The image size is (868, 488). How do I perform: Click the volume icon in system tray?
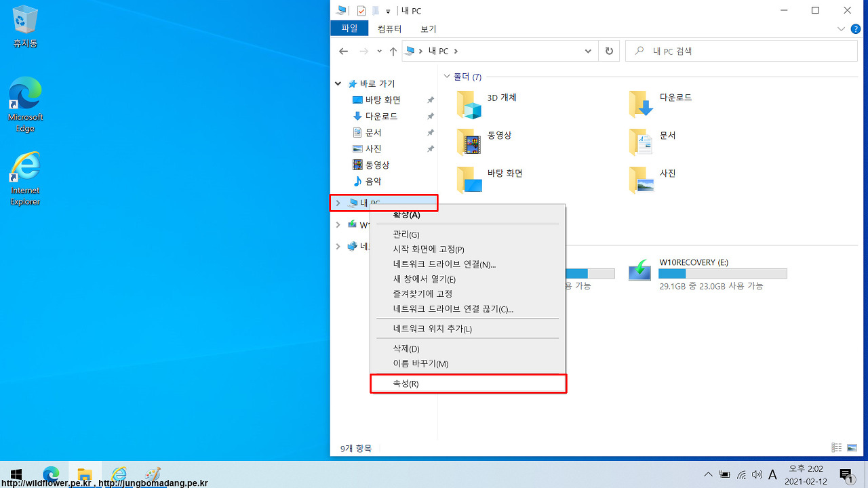coord(757,474)
